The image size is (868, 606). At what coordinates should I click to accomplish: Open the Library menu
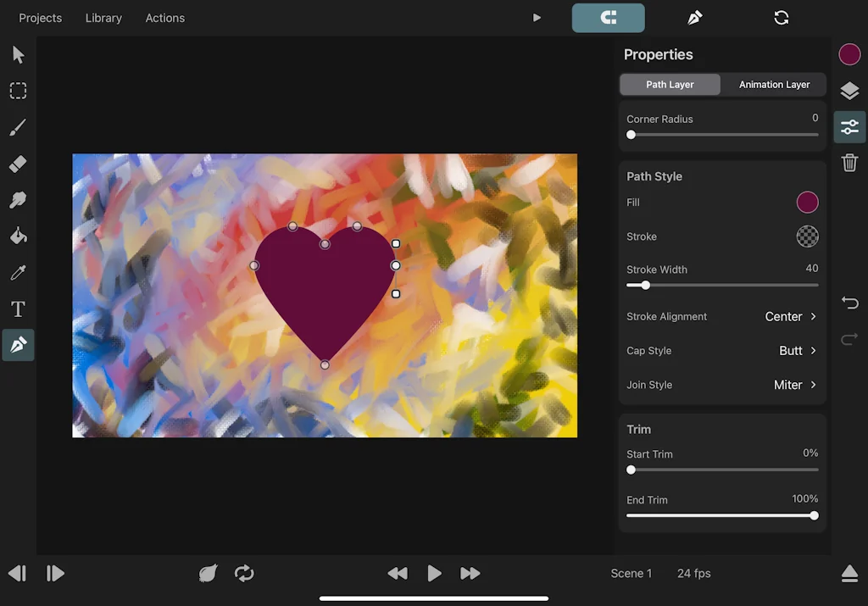103,18
